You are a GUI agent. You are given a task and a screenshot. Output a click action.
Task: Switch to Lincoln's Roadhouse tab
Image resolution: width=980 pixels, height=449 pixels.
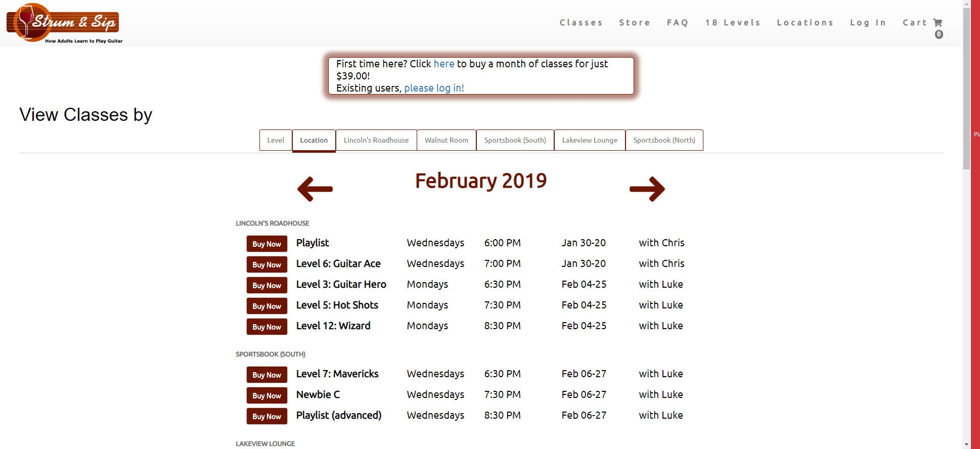(x=376, y=140)
